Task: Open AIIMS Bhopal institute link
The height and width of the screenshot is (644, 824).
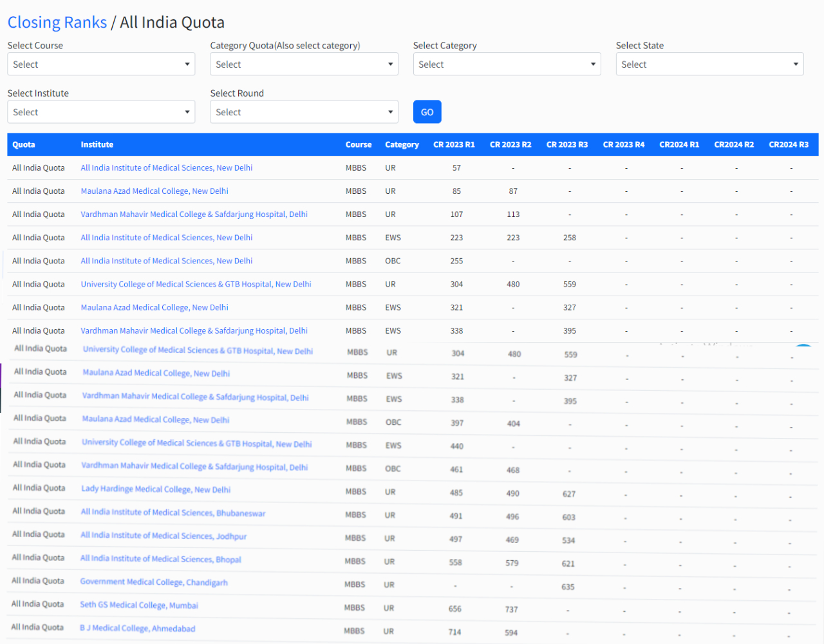Action: coord(161,559)
